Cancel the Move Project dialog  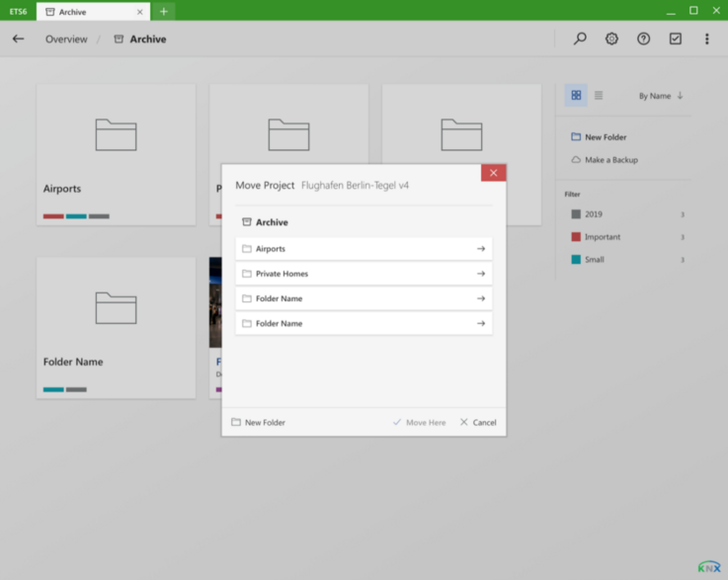478,422
